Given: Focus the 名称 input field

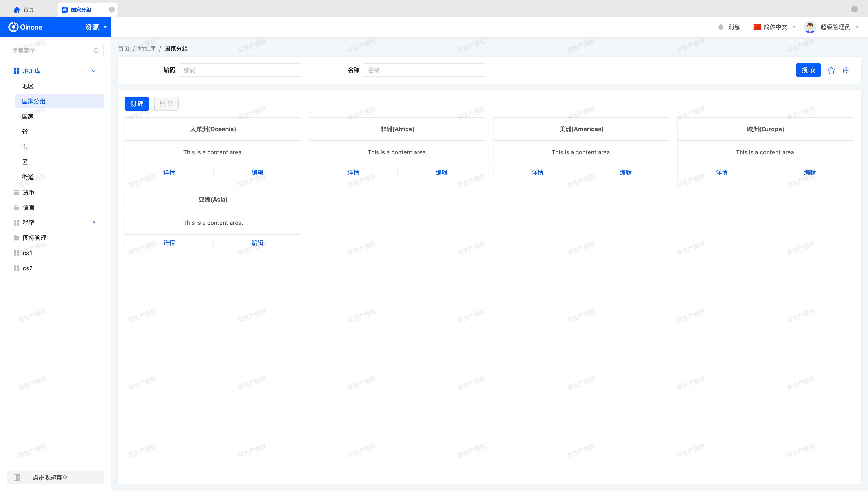Looking at the screenshot, I should (424, 70).
